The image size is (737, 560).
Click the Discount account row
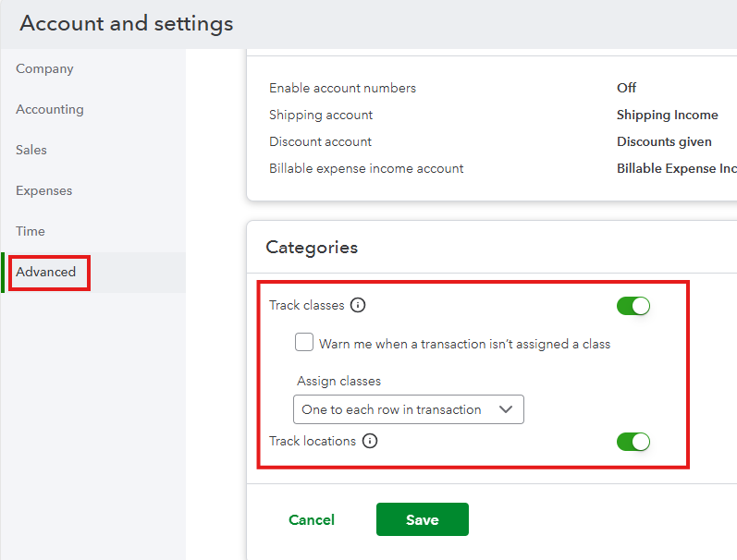[x=320, y=142]
